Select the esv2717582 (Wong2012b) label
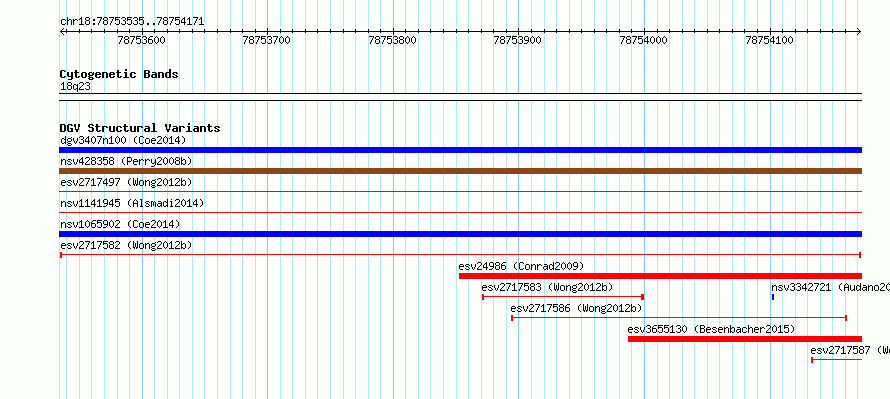This screenshot has width=890, height=399. pyautogui.click(x=126, y=245)
